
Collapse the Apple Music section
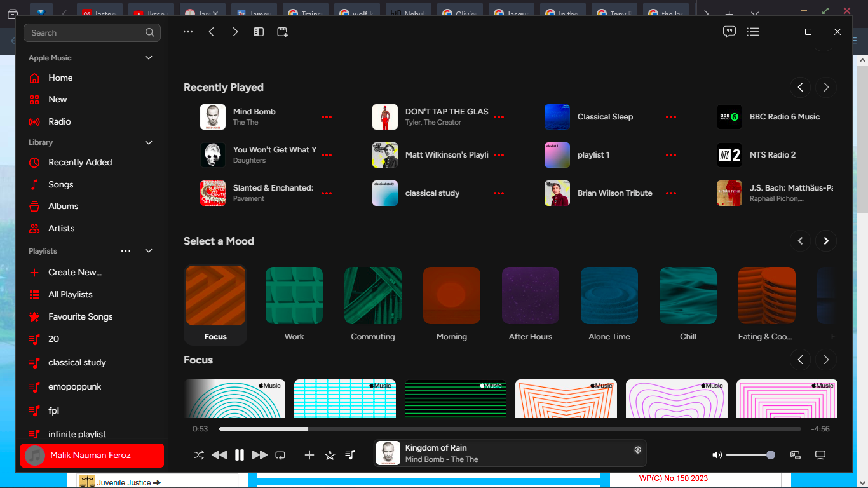tap(149, 58)
